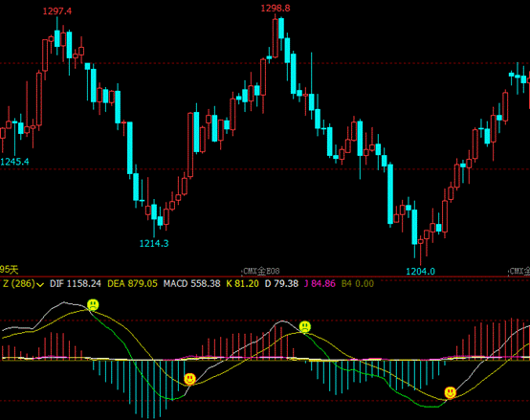Click the K 81.20 indicator value
Screen dimensions: 530x420
pyautogui.click(x=242, y=283)
